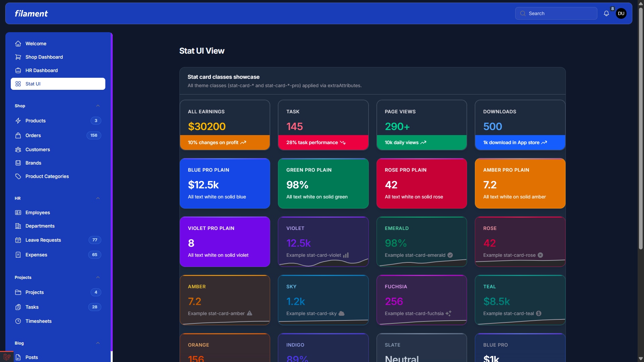Click the Product Categories tag icon

click(x=18, y=176)
